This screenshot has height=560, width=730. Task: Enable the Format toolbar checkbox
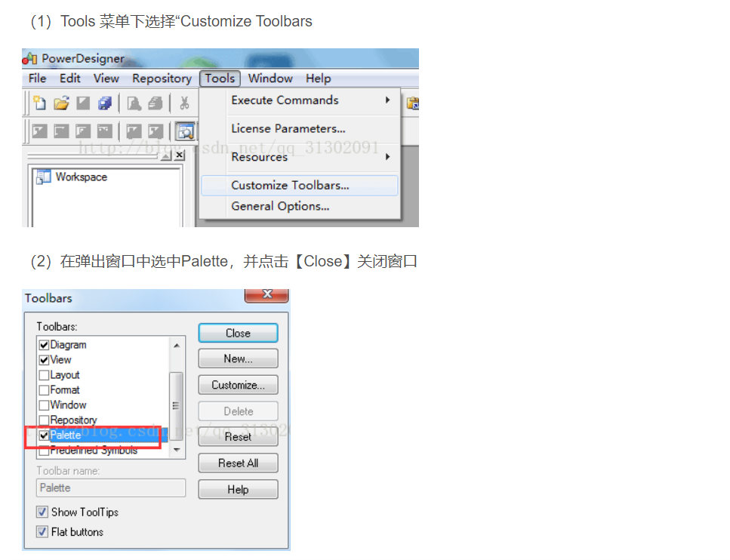click(45, 389)
